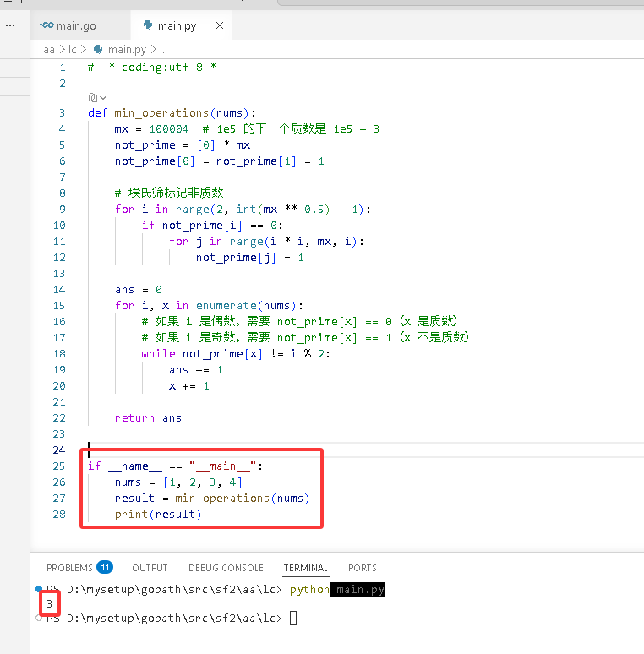644x654 pixels.
Task: Select the TERMINAL panel tab
Action: coord(305,568)
